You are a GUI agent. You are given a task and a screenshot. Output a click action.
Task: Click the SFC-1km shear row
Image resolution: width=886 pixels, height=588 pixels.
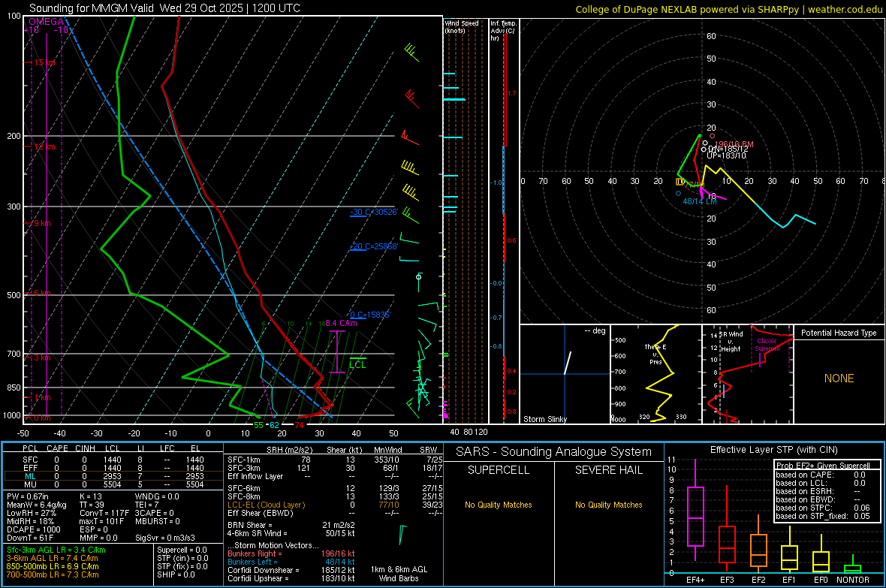point(335,460)
